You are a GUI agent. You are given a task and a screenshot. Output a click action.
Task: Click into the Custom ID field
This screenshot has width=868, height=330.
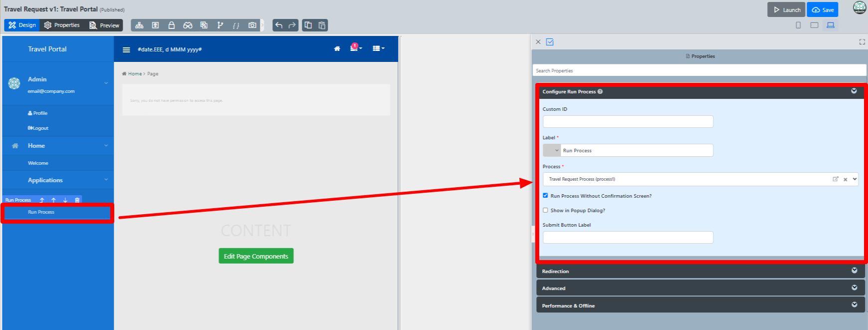tap(628, 121)
